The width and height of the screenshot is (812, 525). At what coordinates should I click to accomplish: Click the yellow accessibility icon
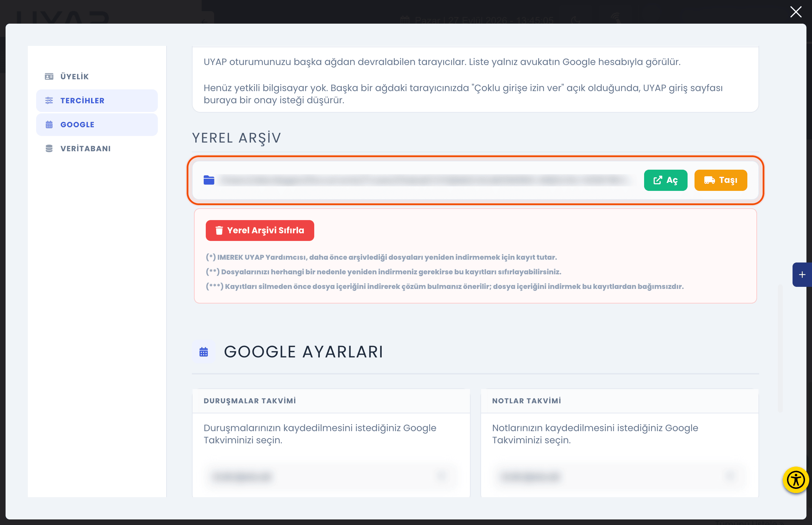click(x=796, y=480)
